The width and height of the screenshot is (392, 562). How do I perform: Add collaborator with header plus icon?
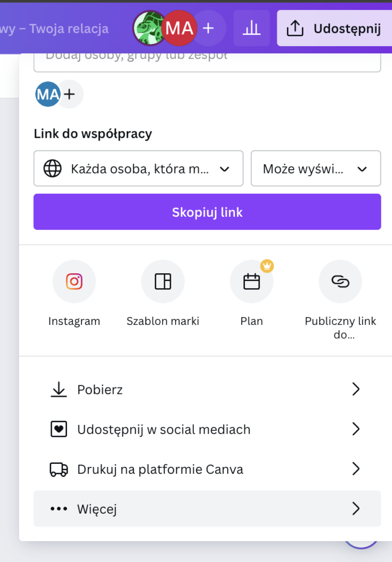pos(209,28)
